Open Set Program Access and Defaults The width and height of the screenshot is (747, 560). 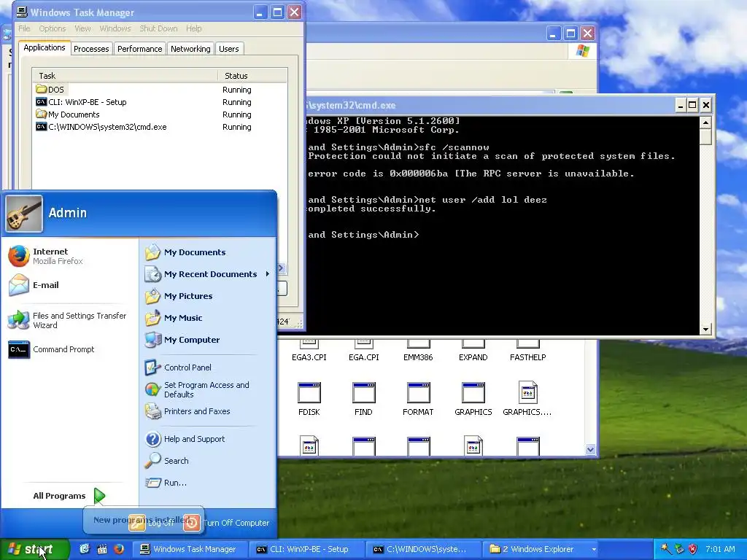[x=197, y=389]
